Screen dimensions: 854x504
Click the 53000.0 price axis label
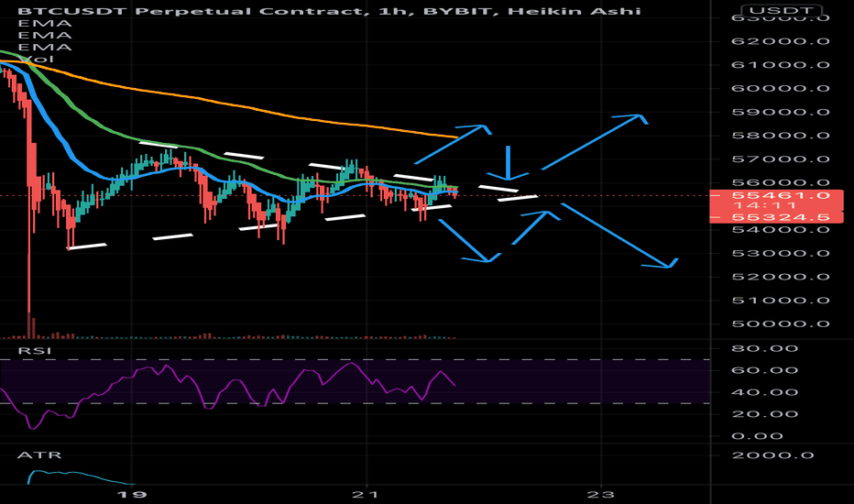[781, 253]
